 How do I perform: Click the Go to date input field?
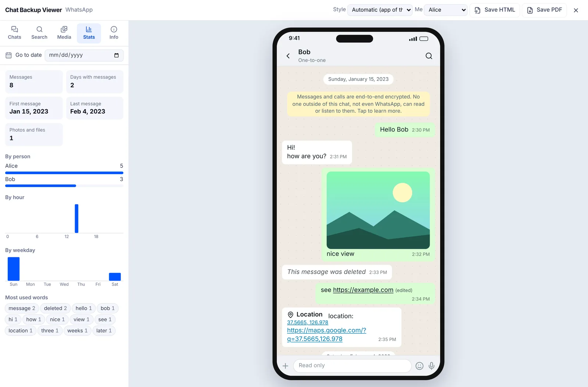[x=84, y=55]
